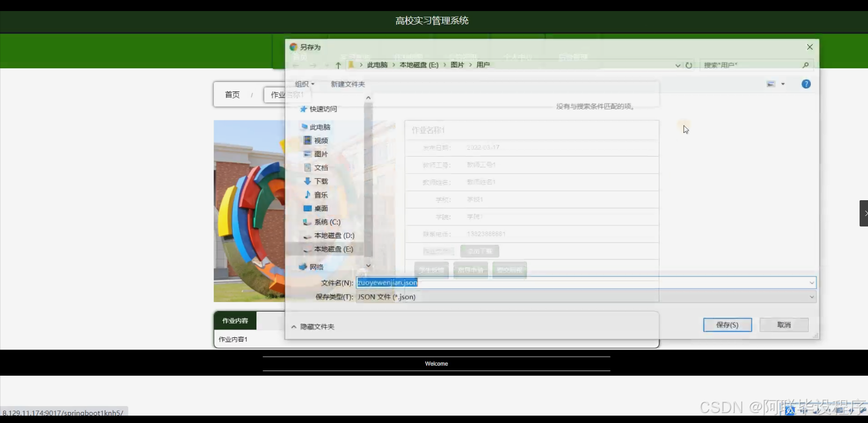Open the 网络 network icon
The image size is (868, 423).
coord(303,267)
